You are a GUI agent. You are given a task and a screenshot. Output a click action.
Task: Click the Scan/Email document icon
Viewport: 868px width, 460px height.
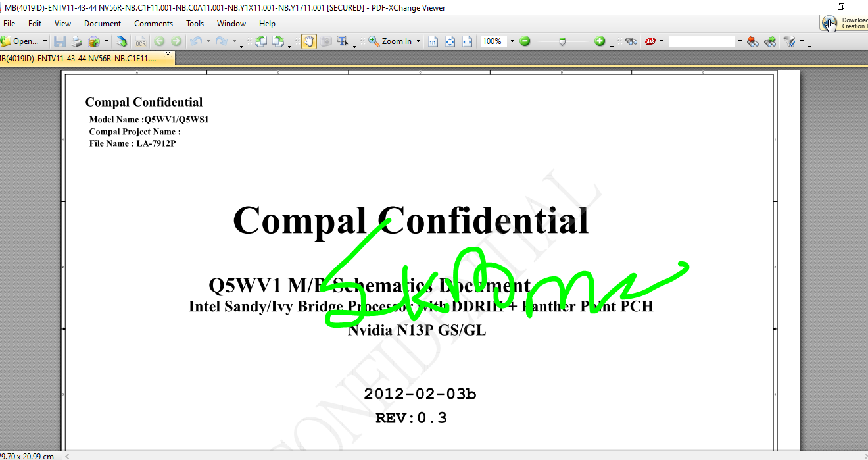[x=94, y=41]
